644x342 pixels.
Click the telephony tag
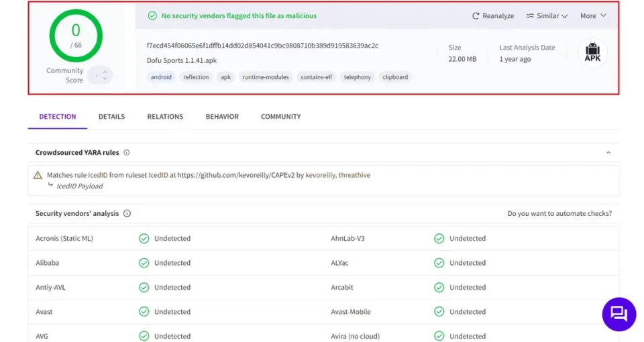tap(358, 77)
